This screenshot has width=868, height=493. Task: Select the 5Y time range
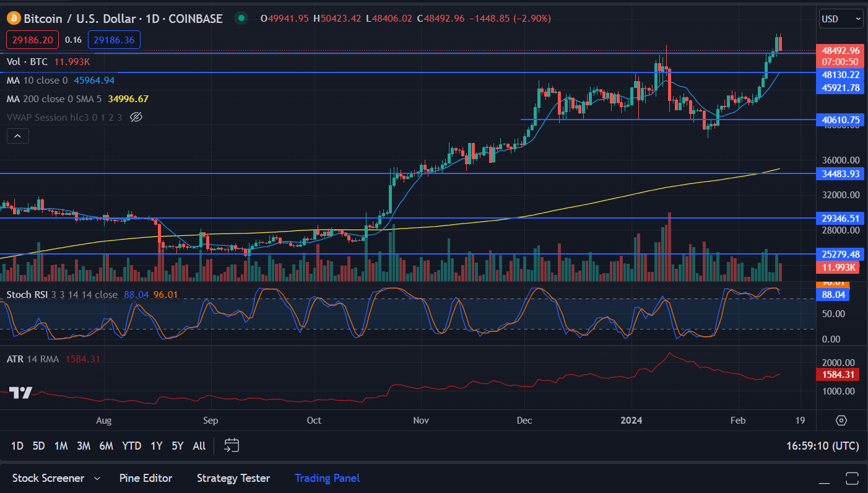tap(178, 445)
